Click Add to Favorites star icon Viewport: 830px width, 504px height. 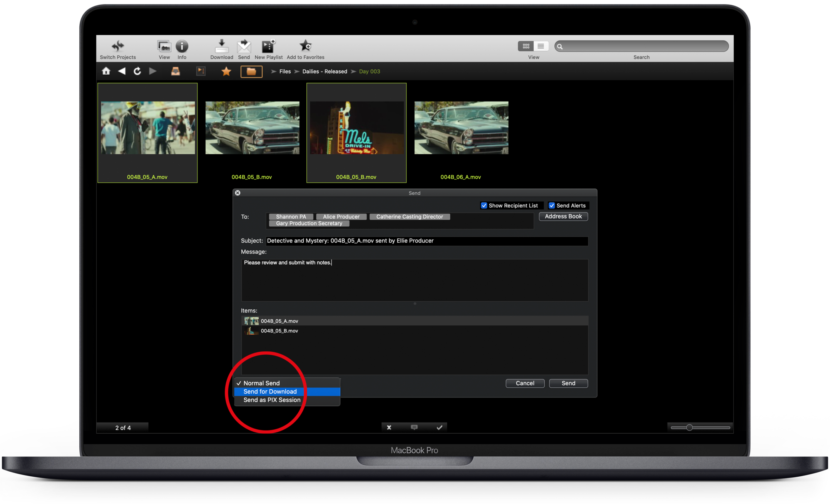(x=305, y=46)
